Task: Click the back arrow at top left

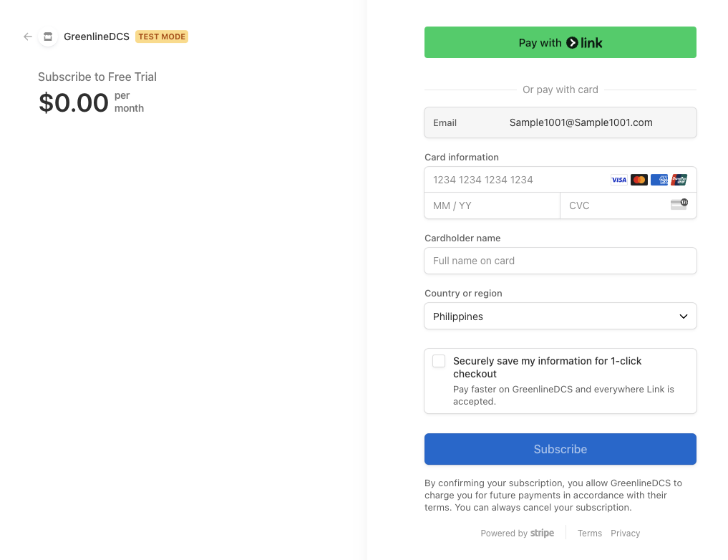Action: (x=27, y=37)
